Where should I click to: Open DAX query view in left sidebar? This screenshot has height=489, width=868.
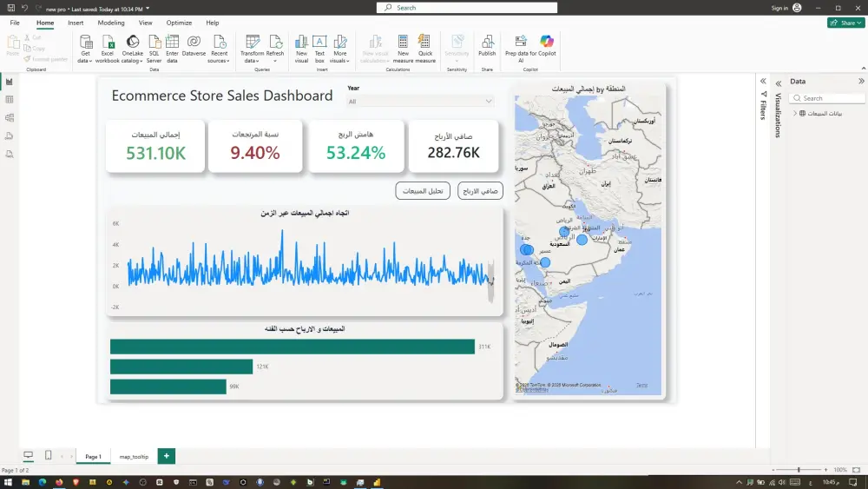10,136
